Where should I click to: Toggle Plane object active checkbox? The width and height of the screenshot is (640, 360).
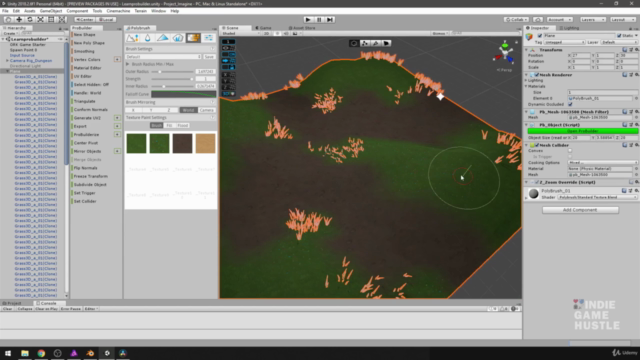click(540, 36)
